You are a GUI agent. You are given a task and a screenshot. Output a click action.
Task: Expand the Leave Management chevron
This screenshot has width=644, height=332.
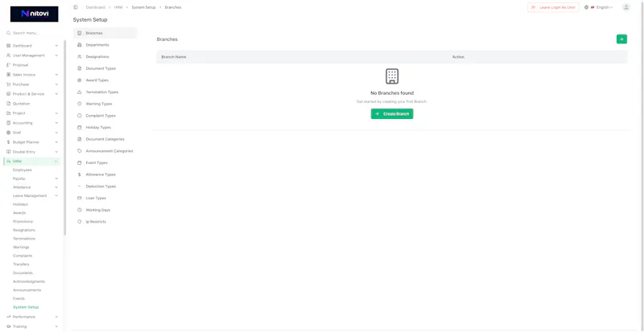pos(56,196)
